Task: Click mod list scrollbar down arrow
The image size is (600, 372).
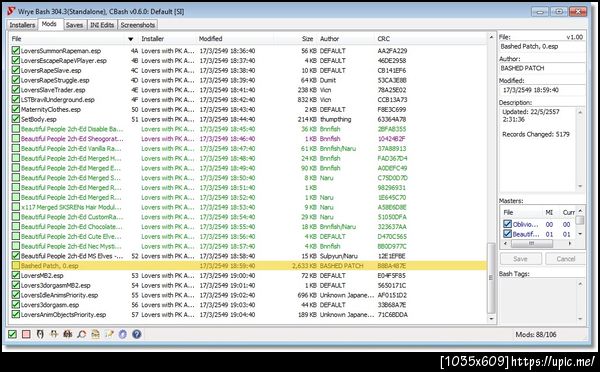Action: click(491, 319)
